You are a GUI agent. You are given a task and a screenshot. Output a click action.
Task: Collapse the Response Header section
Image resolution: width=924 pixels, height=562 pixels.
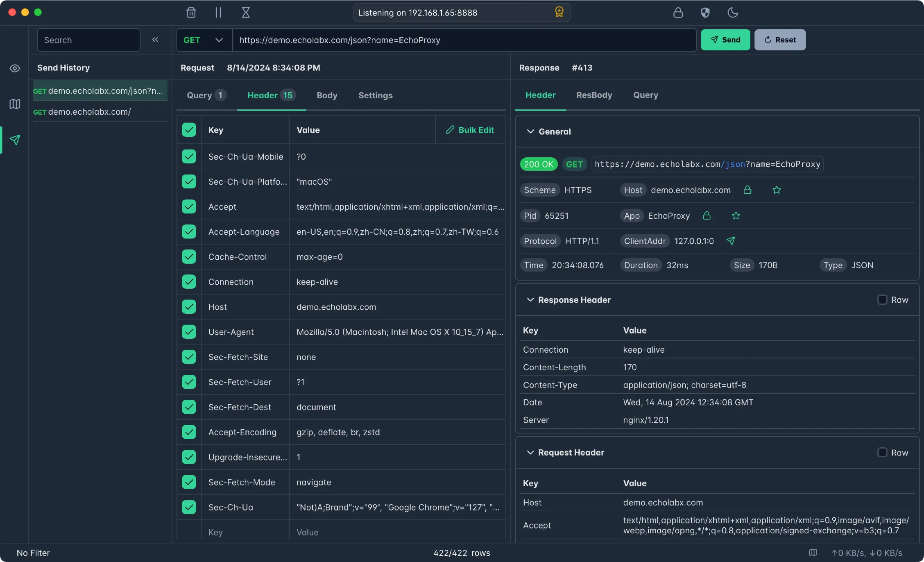click(530, 300)
